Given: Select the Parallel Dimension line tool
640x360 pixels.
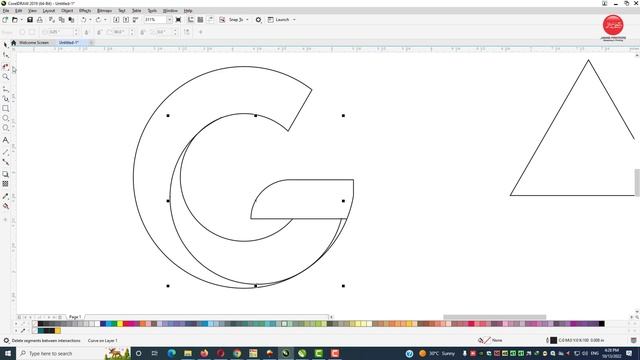Looking at the screenshot, I should [5, 152].
